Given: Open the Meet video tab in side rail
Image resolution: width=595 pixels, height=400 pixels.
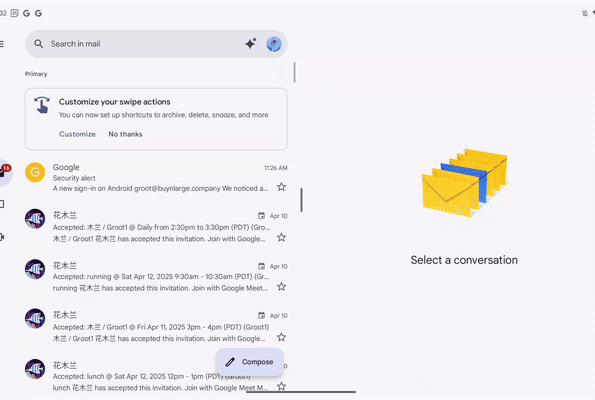Looking at the screenshot, I should pos(2,237).
